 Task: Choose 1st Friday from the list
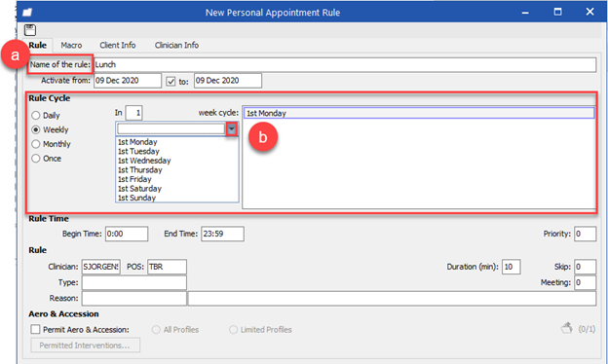(134, 179)
